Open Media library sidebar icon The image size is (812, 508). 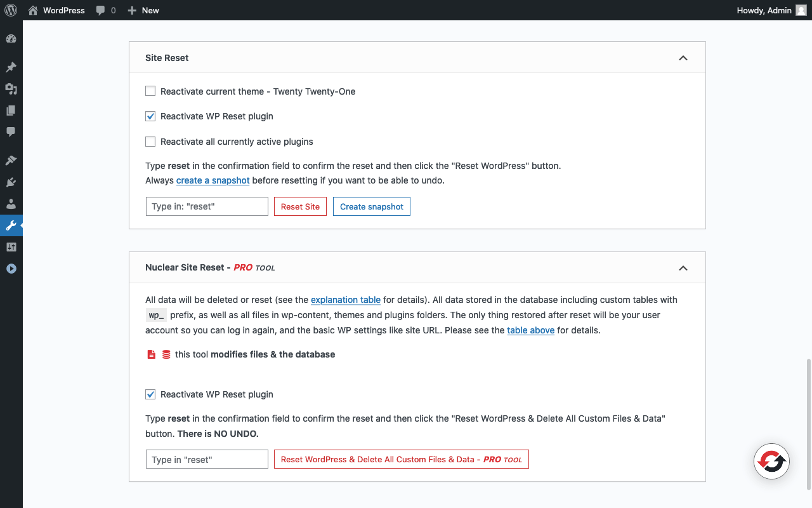click(11, 89)
